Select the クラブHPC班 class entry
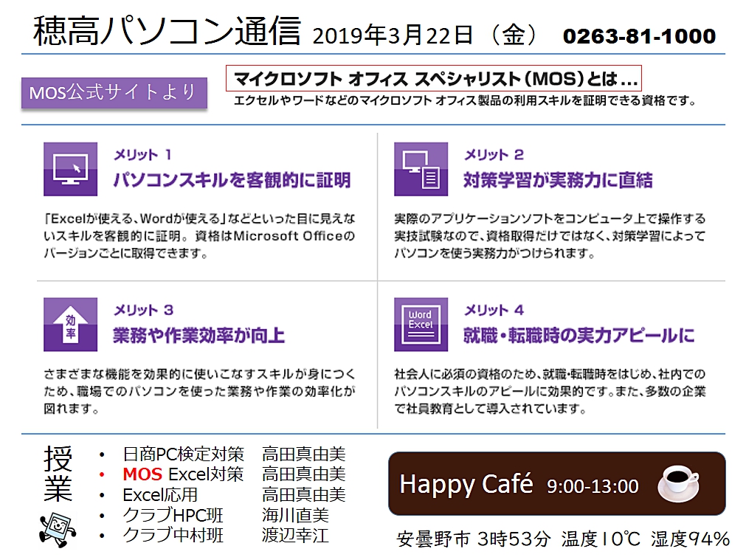Screen dimensions: 746x560 point(173,515)
